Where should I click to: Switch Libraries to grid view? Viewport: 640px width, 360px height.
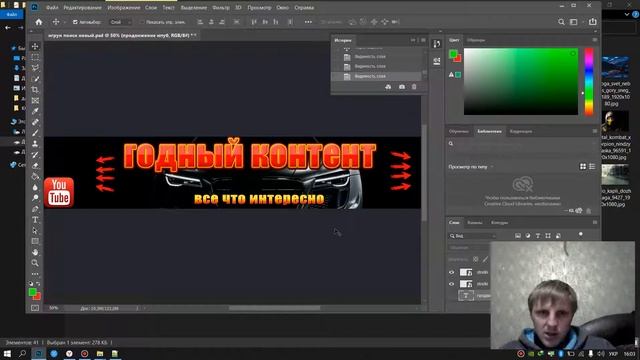(x=583, y=167)
